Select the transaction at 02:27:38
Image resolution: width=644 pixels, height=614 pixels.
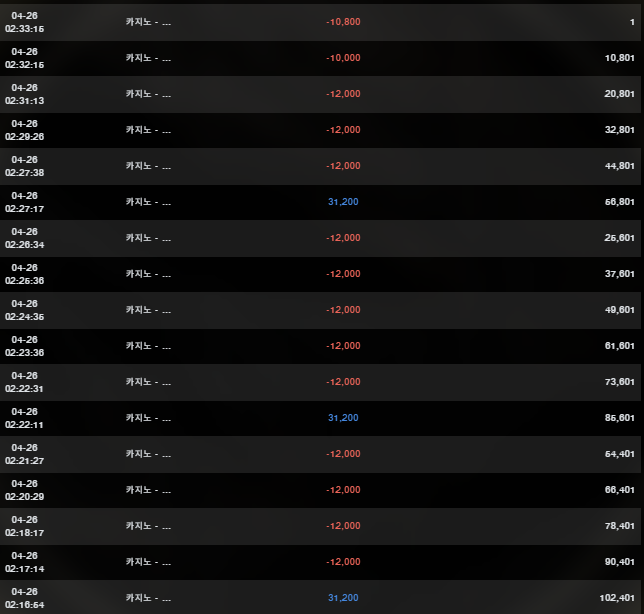point(24,166)
